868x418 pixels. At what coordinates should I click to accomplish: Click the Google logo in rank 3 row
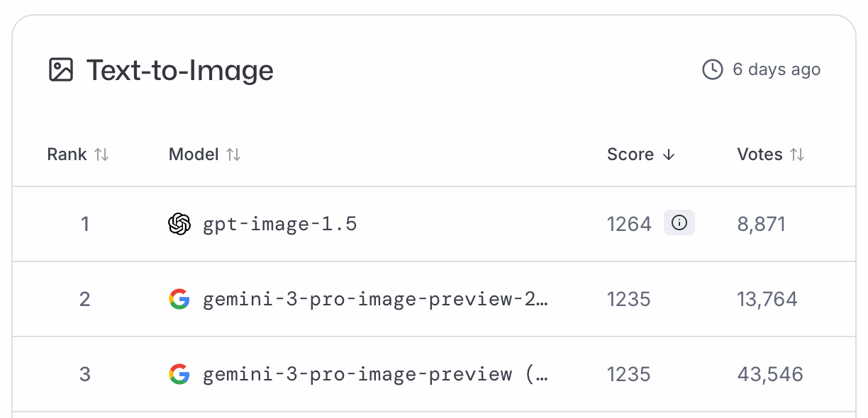[x=179, y=374]
